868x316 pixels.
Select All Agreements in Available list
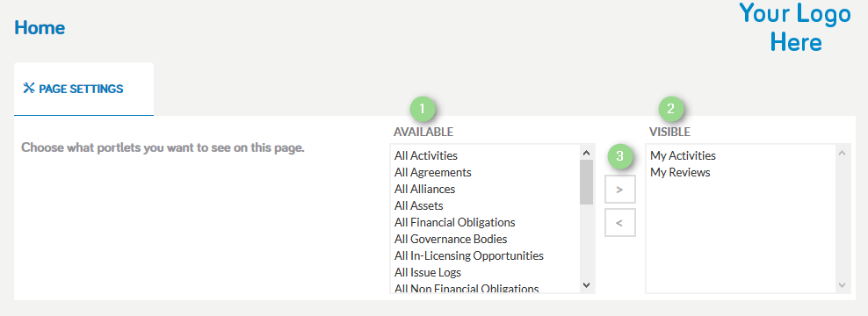432,173
